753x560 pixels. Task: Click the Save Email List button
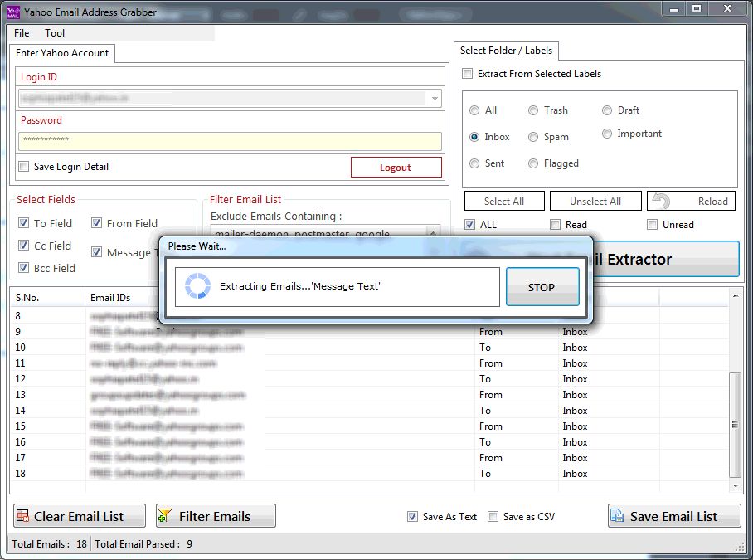673,516
